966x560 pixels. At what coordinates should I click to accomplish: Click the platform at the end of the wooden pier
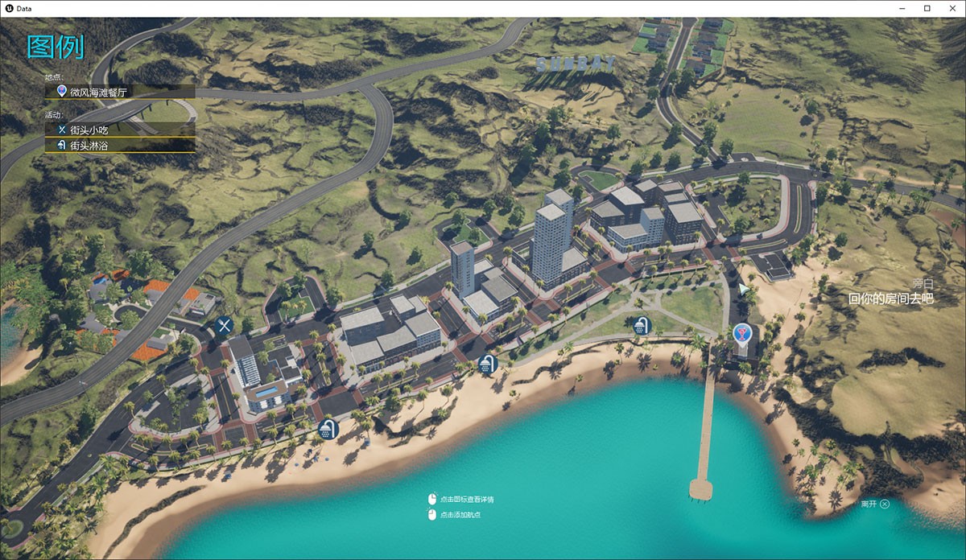pyautogui.click(x=701, y=488)
